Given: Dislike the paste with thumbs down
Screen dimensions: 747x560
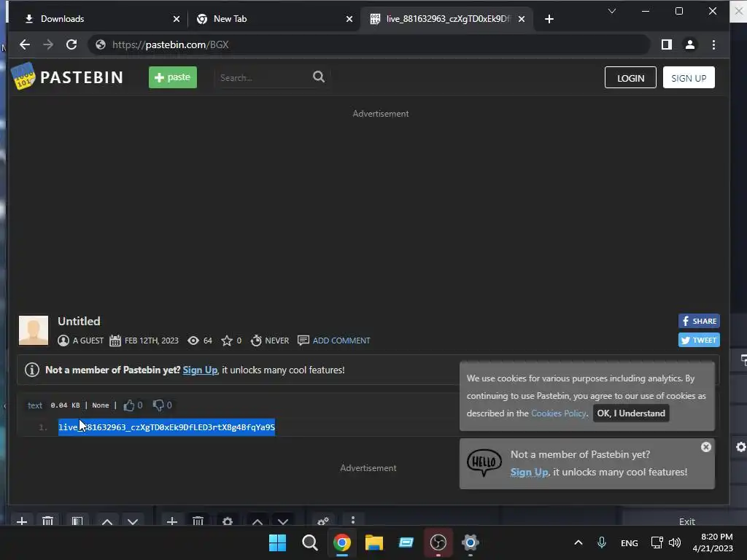Looking at the screenshot, I should tap(158, 405).
